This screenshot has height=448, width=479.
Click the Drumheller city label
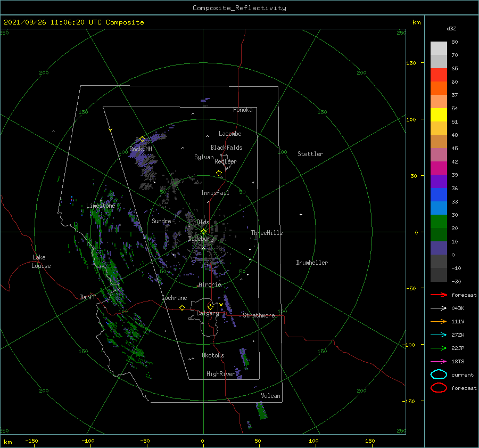pos(312,263)
